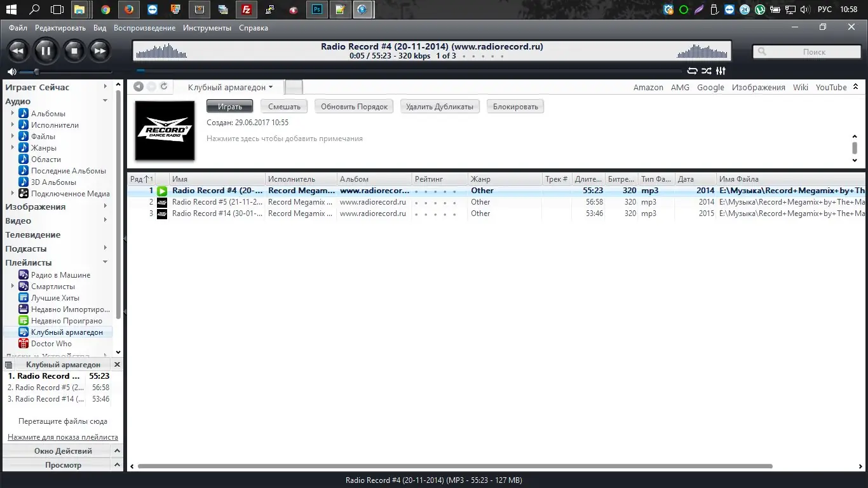Toggle repeat mode for playback
This screenshot has width=868, height=488.
693,71
